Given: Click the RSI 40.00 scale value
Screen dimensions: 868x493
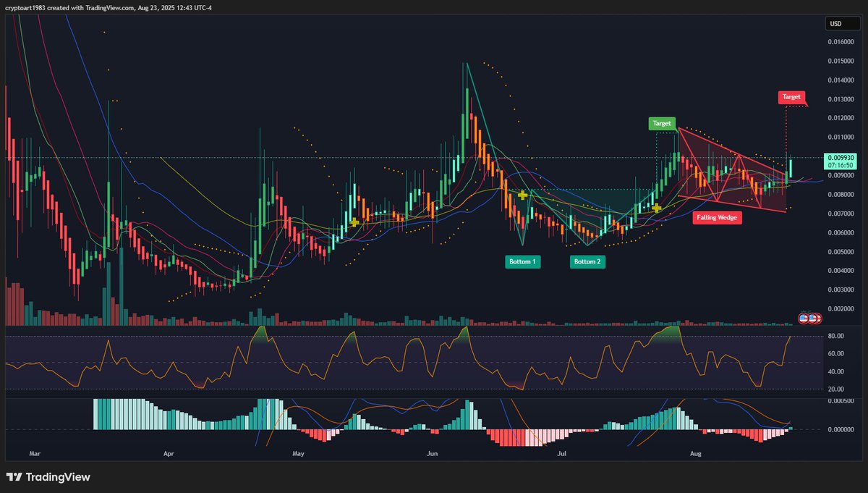Looking at the screenshot, I should tap(837, 372).
